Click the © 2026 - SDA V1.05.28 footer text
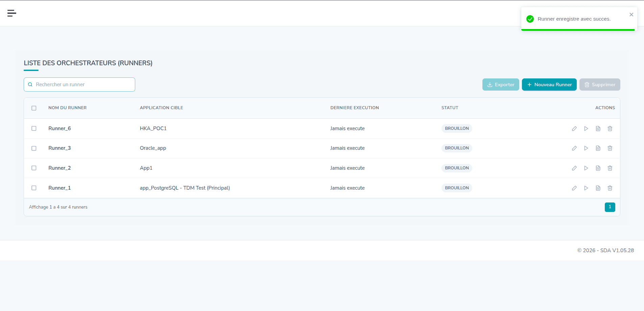This screenshot has width=644, height=311. coord(605,250)
